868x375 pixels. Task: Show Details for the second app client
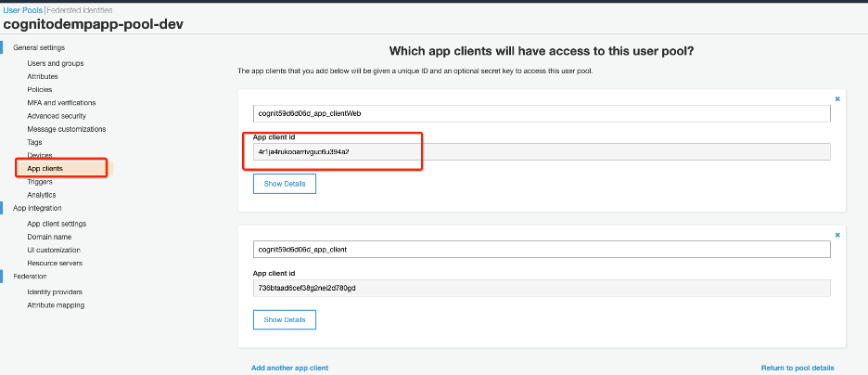[x=284, y=319]
